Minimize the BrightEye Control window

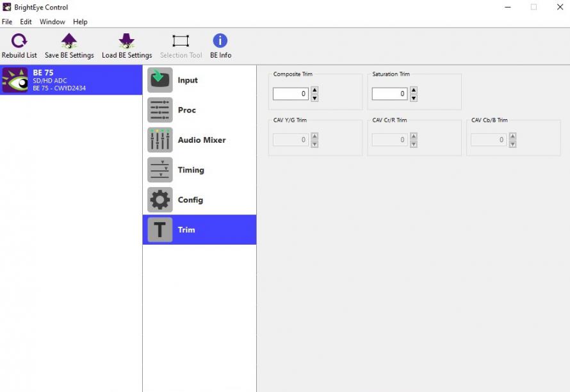click(x=508, y=7)
